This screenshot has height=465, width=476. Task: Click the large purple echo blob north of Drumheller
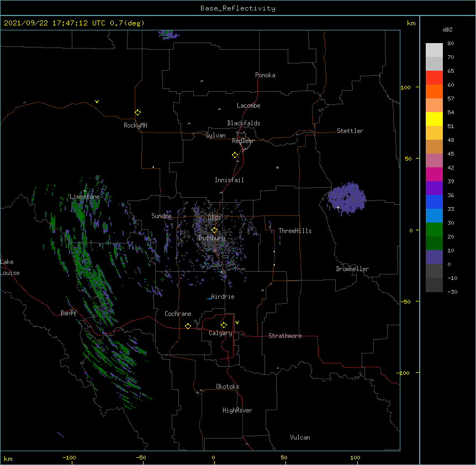coord(347,198)
